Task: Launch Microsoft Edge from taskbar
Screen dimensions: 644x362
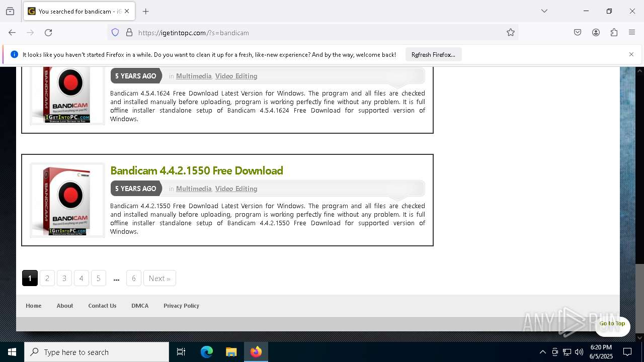Action: pyautogui.click(x=207, y=352)
